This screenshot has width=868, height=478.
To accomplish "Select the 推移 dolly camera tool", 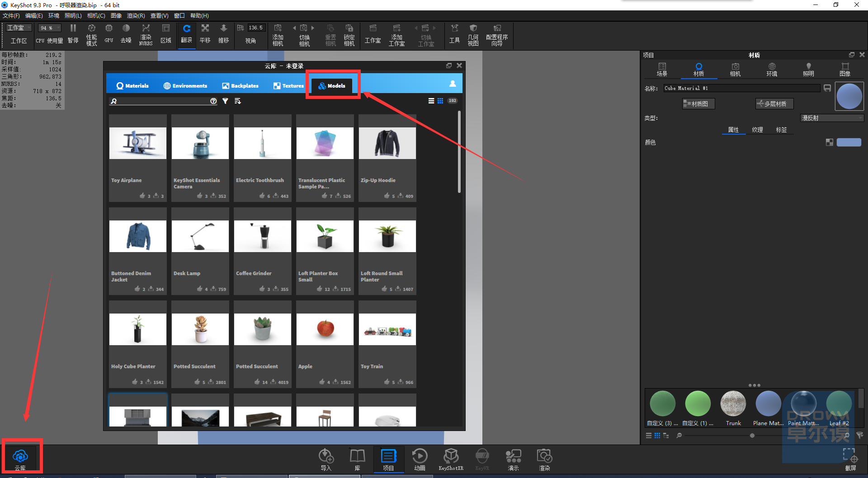I will (224, 34).
